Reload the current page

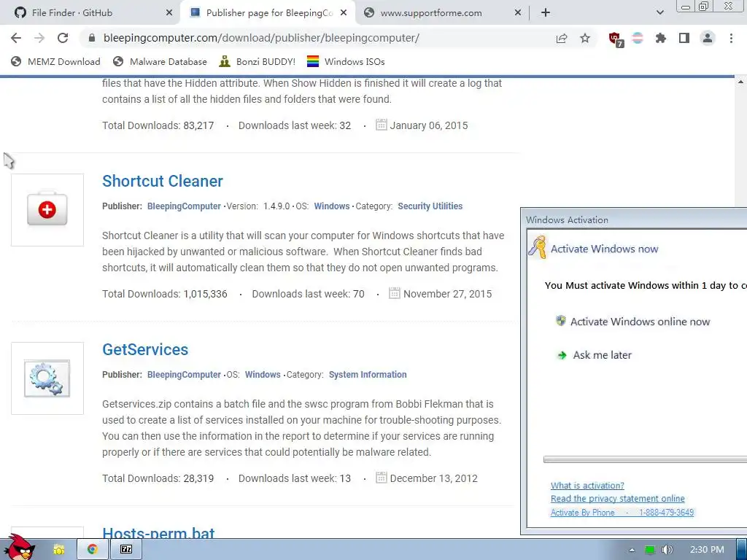click(x=63, y=38)
